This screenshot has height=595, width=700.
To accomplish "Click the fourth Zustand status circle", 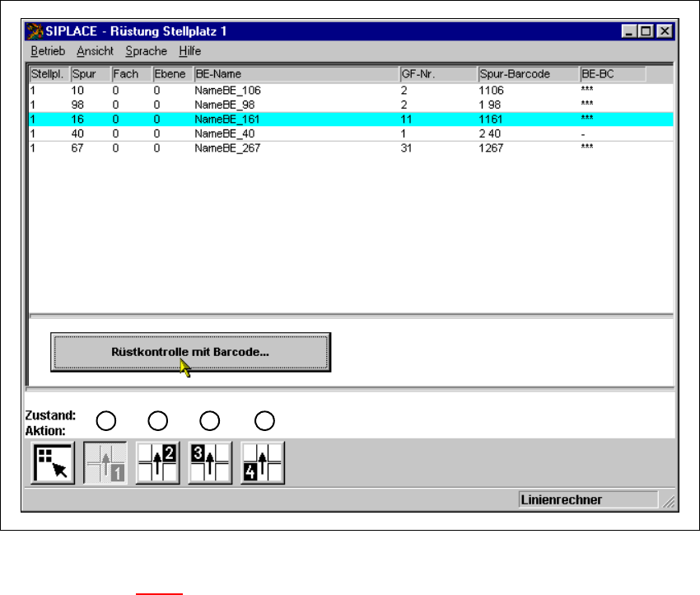I will [x=264, y=420].
